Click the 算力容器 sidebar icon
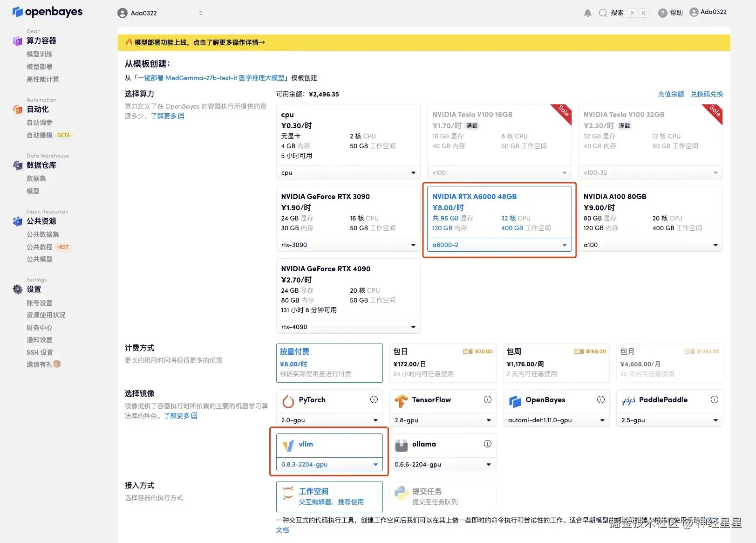The height and width of the screenshot is (543, 756). tap(18, 41)
